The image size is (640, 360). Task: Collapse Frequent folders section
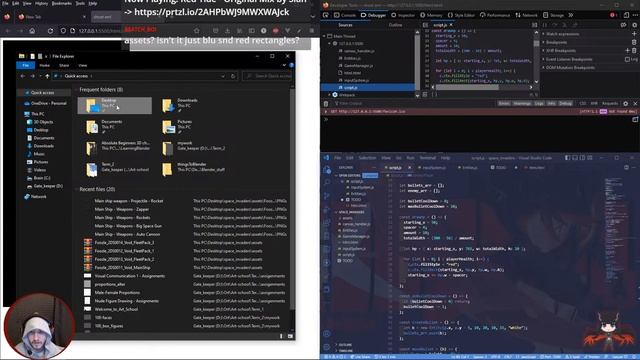pos(76,89)
